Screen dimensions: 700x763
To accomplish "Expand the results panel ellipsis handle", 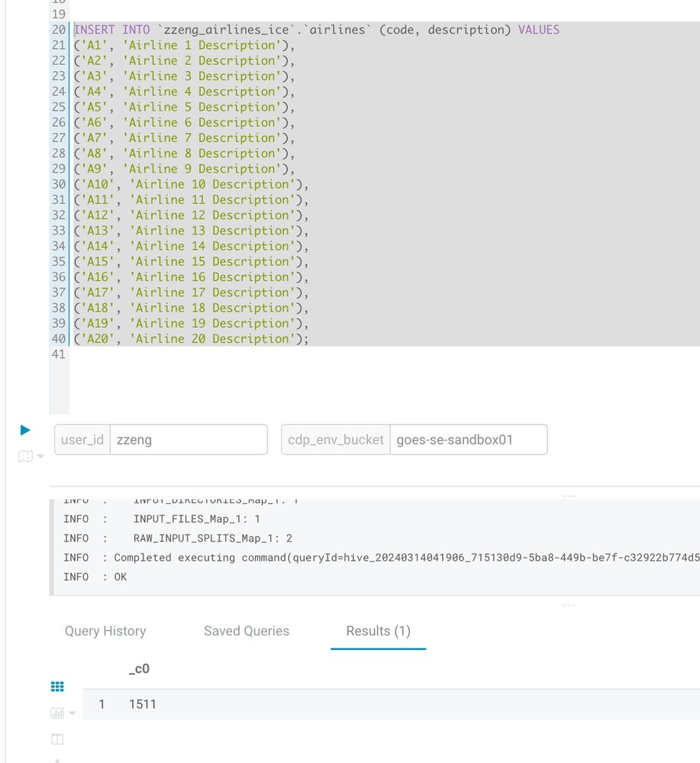I will 568,603.
